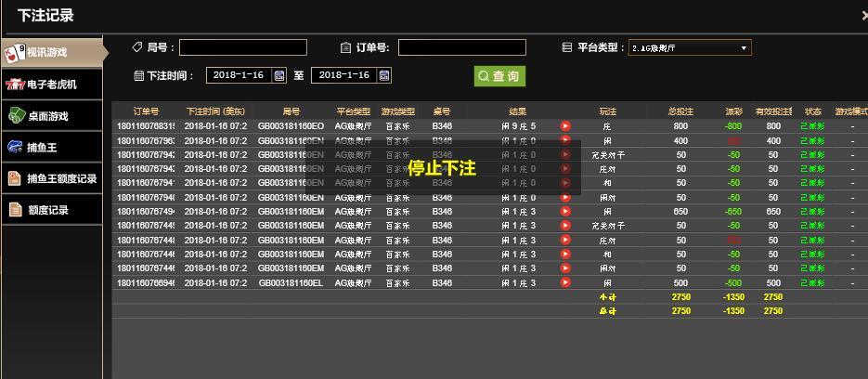Click the 捕鱼王 fish icon

coord(15,147)
